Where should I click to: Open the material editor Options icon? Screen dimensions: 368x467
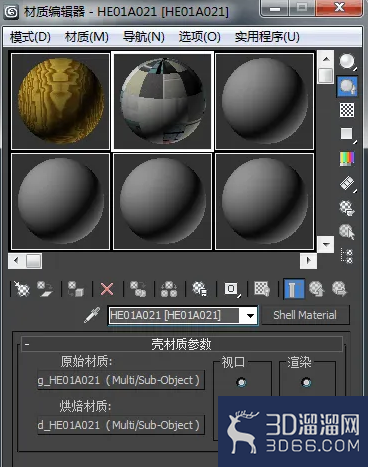click(347, 207)
